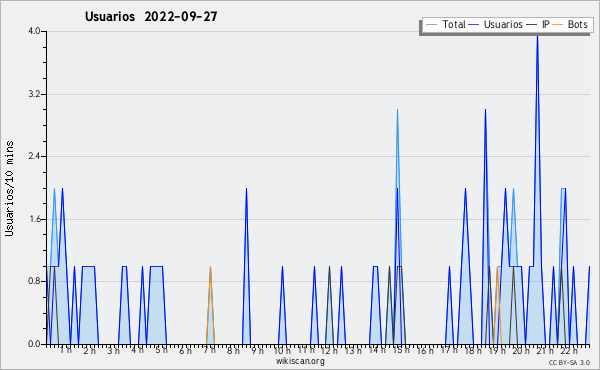
Task: Click the dark blue Usuarios legend line
Action: (x=474, y=25)
